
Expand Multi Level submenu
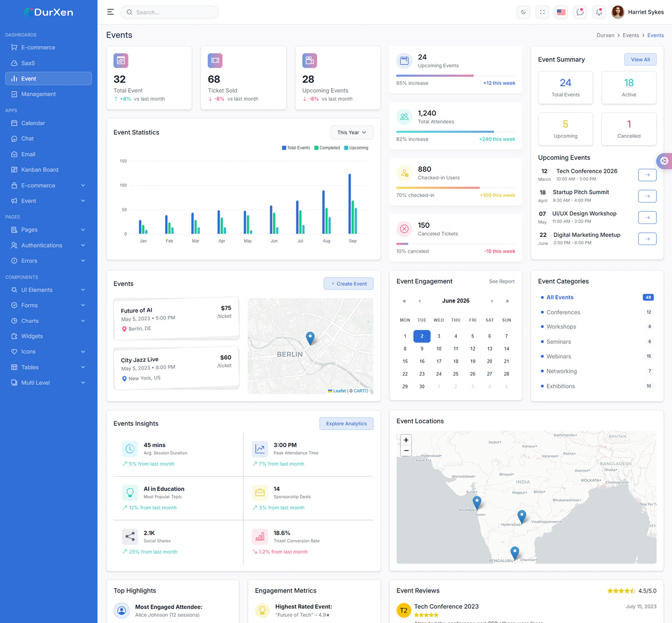click(x=48, y=383)
